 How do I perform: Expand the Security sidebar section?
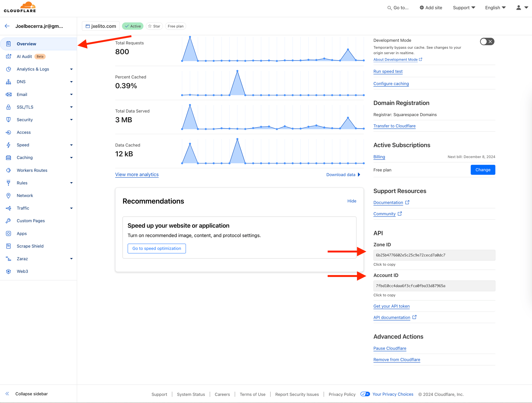(71, 120)
